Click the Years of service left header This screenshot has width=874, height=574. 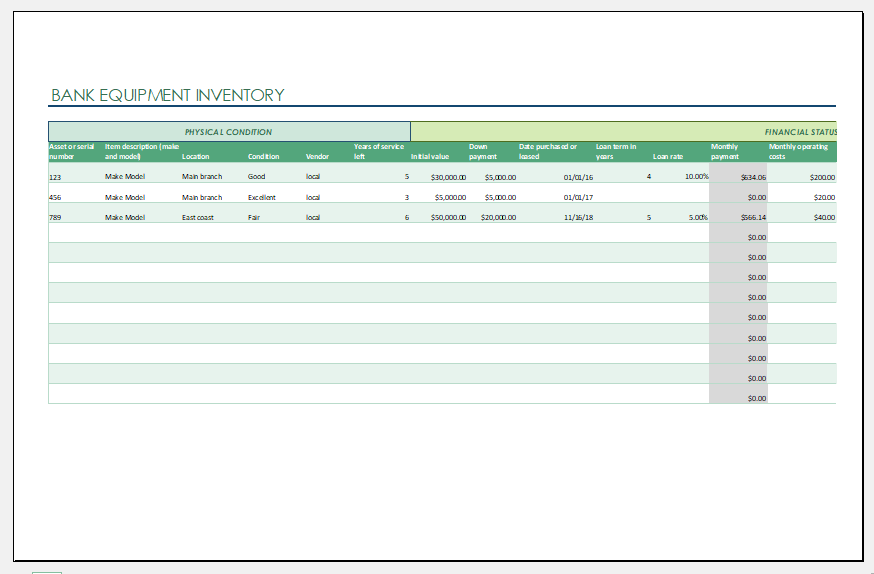tap(379, 152)
